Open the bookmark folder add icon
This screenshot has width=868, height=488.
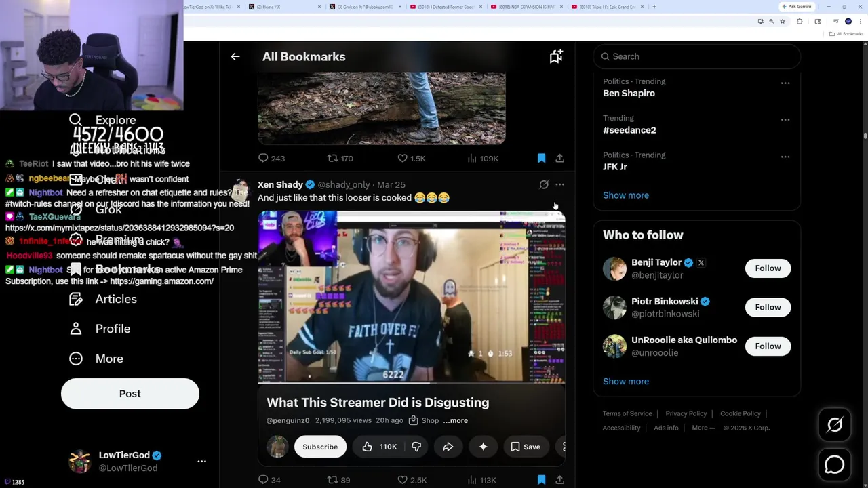pyautogui.click(x=556, y=57)
